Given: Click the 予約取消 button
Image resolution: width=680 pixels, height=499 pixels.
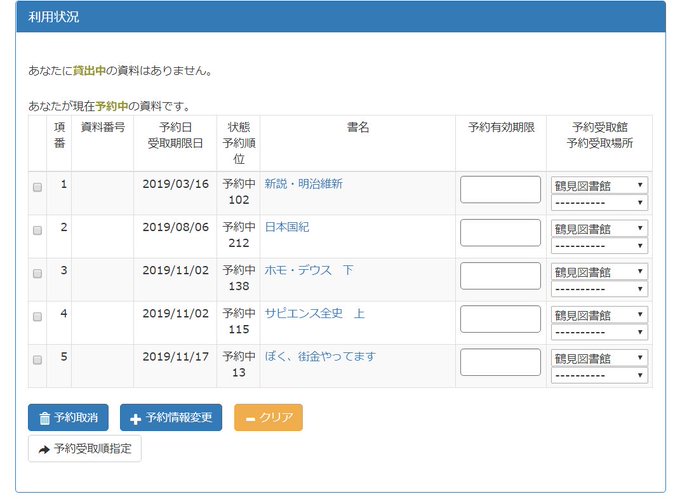Looking at the screenshot, I should (68, 417).
